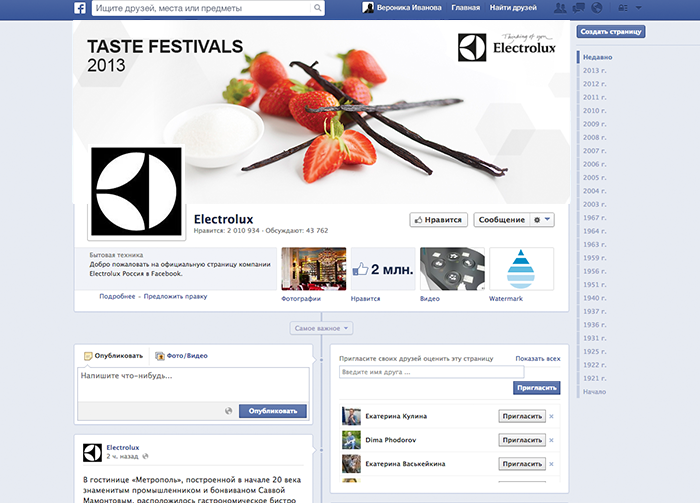Dismiss Dima Phodorov suggestion
The width and height of the screenshot is (700, 503).
click(551, 440)
